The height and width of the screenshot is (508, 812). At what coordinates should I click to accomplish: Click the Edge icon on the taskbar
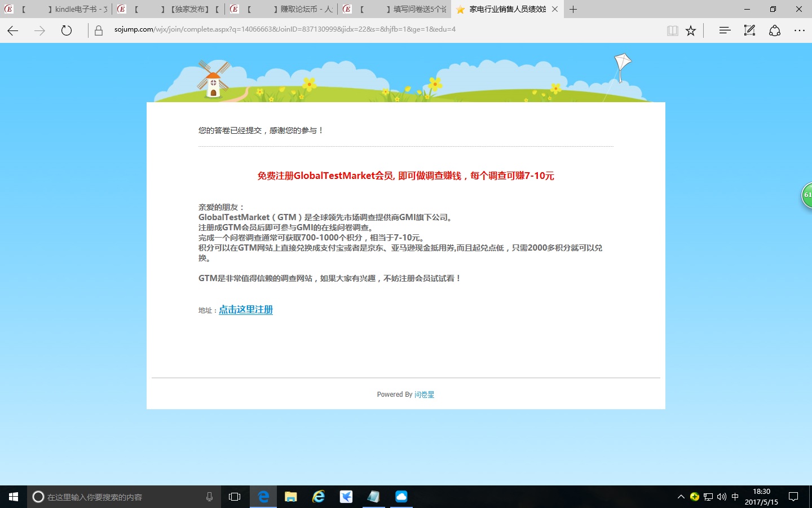click(263, 497)
